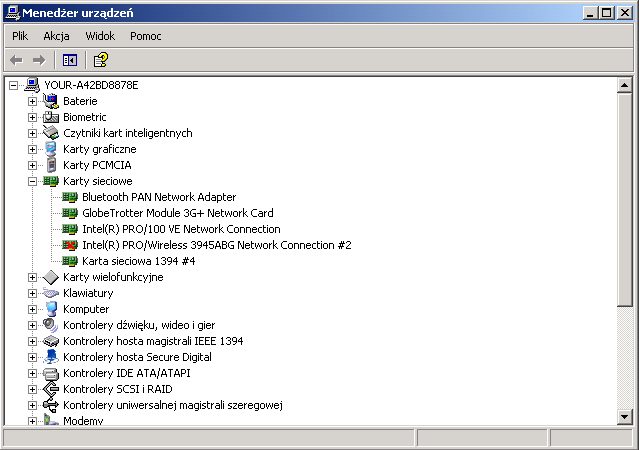Expand Kontrolery hosta Secure Digital

coord(32,357)
